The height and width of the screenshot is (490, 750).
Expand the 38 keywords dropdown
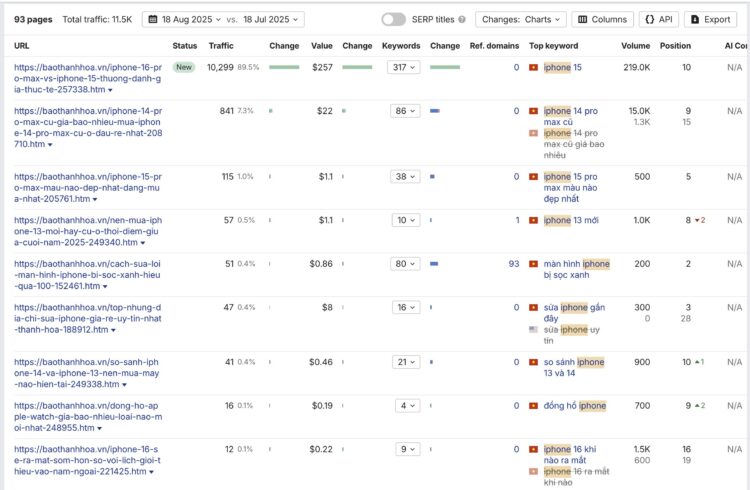[x=405, y=177]
